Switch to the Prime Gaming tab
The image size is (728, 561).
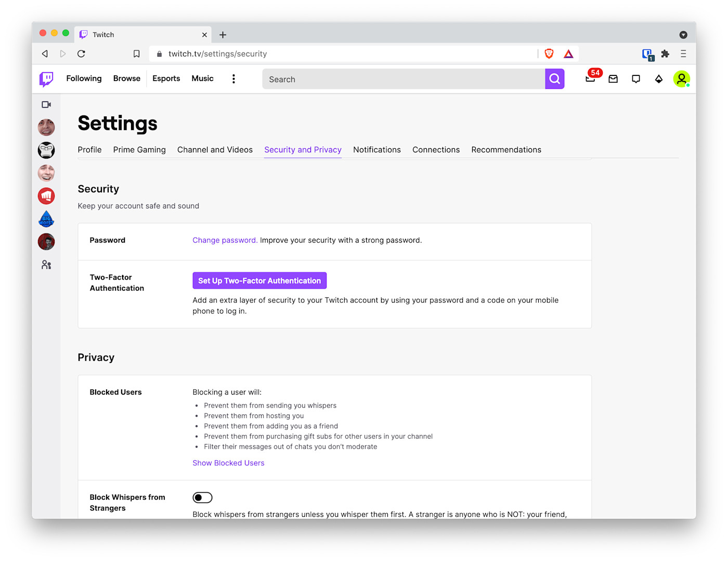coord(139,150)
